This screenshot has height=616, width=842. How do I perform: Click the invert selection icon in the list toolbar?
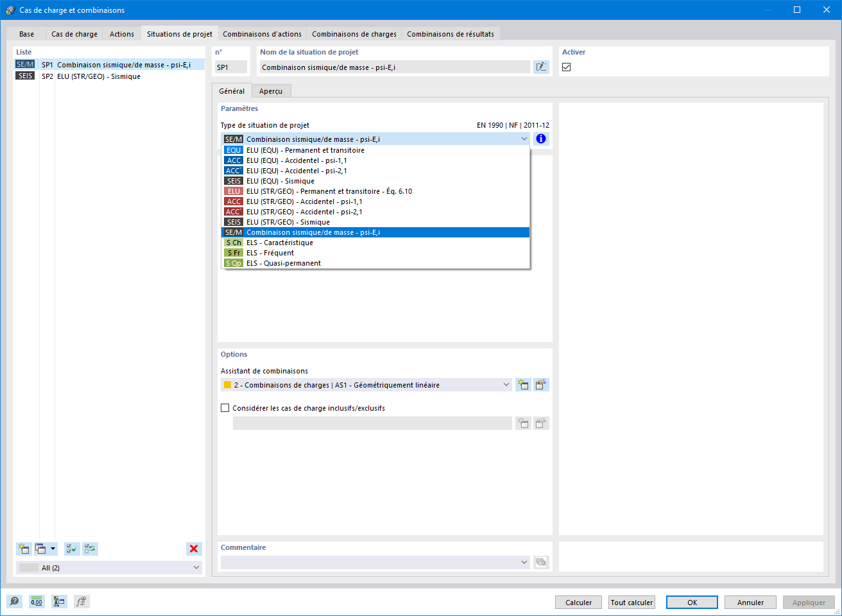[89, 549]
